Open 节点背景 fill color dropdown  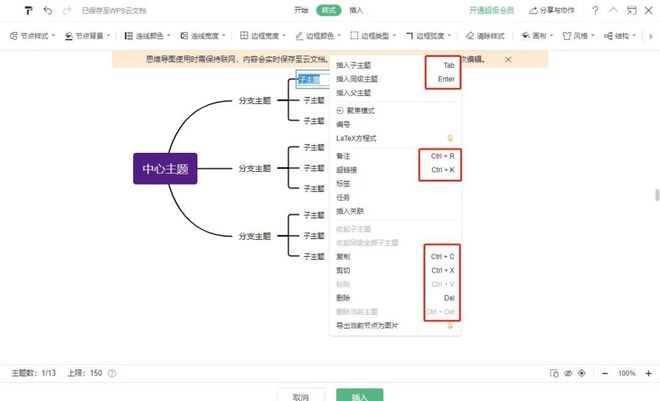click(x=87, y=36)
